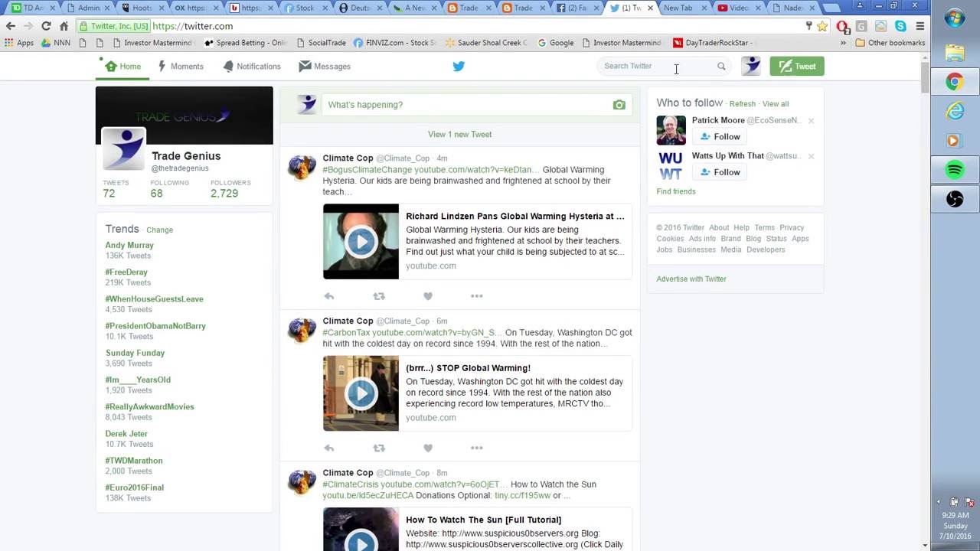
Task: Reply to the BogusClimateChange tweet
Action: (329, 296)
